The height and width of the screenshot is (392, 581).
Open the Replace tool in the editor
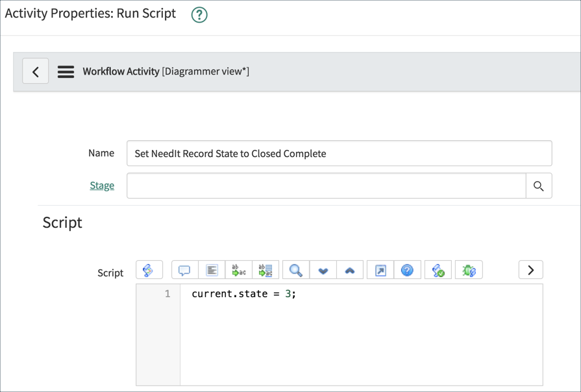tap(239, 269)
